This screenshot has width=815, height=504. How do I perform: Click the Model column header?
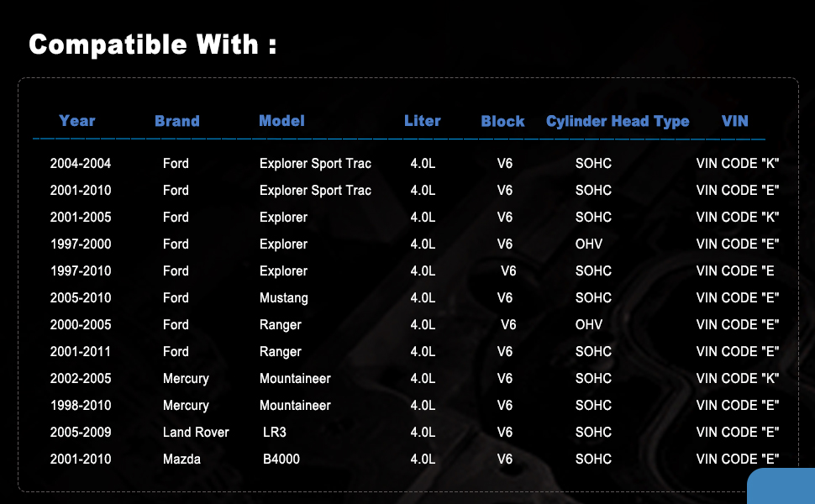tap(281, 121)
